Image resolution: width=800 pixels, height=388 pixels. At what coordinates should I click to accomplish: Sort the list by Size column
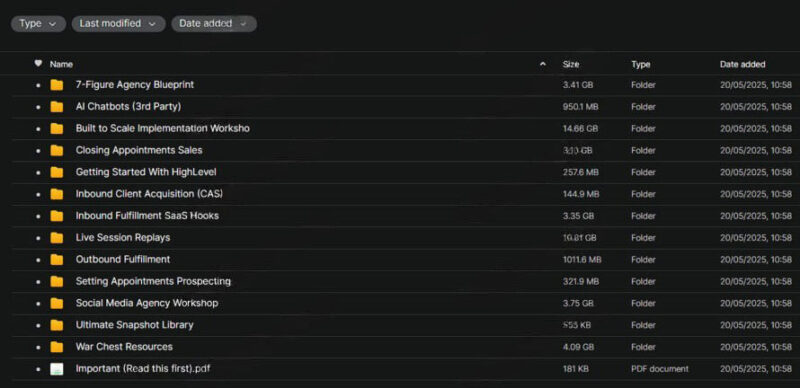571,64
